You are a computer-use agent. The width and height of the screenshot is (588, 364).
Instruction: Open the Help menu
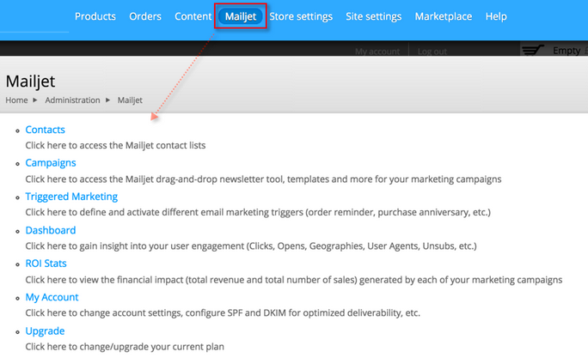pyautogui.click(x=496, y=16)
